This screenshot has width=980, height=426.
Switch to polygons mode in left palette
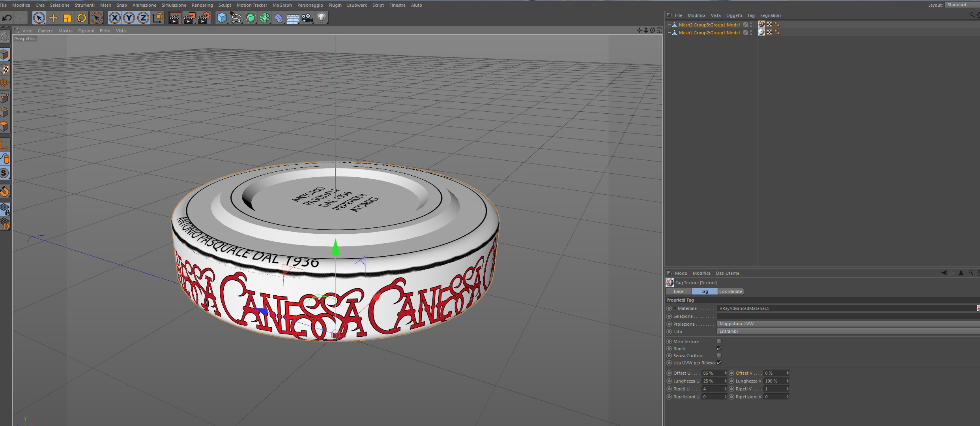coord(5,126)
